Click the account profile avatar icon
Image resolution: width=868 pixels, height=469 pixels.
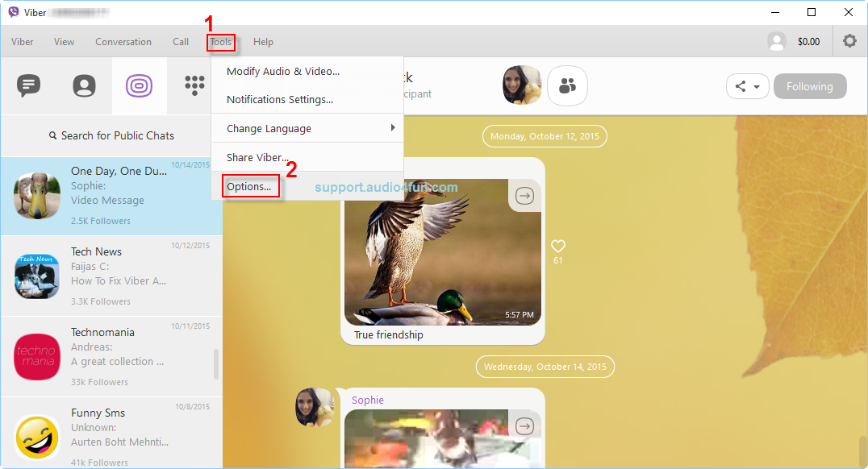[777, 41]
